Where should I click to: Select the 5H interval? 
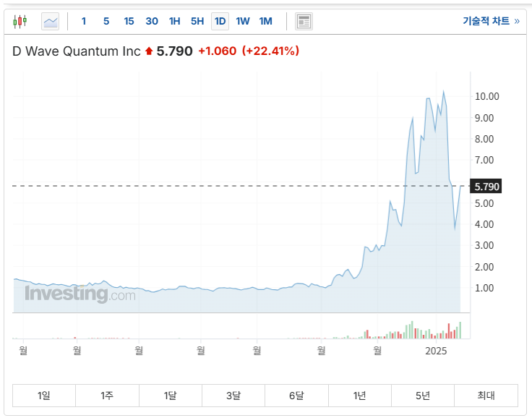pyautogui.click(x=197, y=22)
